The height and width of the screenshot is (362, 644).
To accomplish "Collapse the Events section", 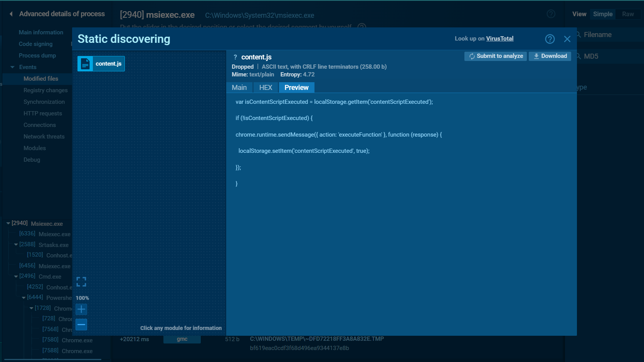I will click(13, 67).
